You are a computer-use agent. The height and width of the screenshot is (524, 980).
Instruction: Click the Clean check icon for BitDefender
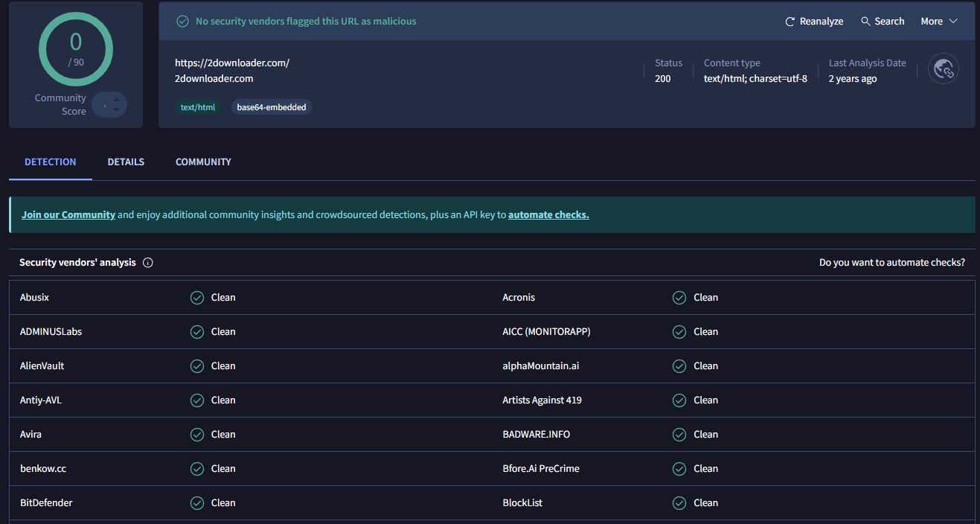point(197,503)
